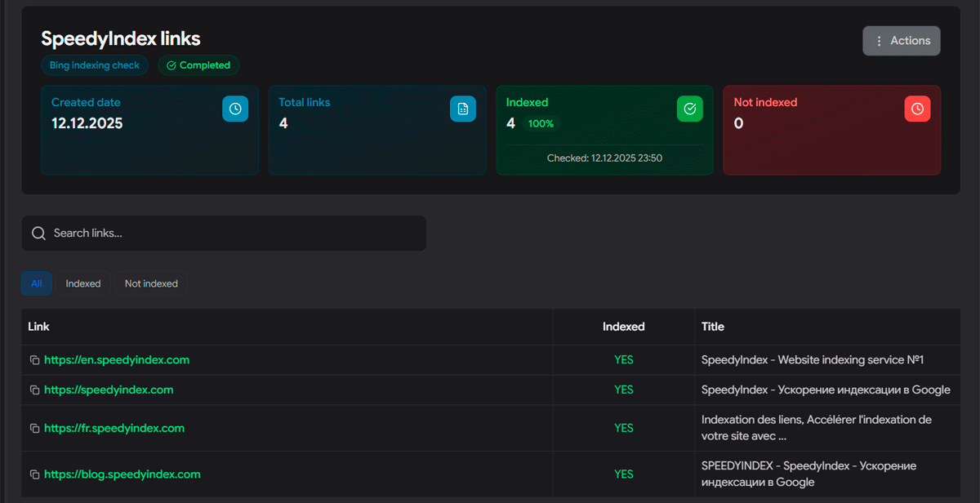Click YES in the en.speedyindex.com row
The height and width of the screenshot is (503, 980).
pyautogui.click(x=624, y=360)
